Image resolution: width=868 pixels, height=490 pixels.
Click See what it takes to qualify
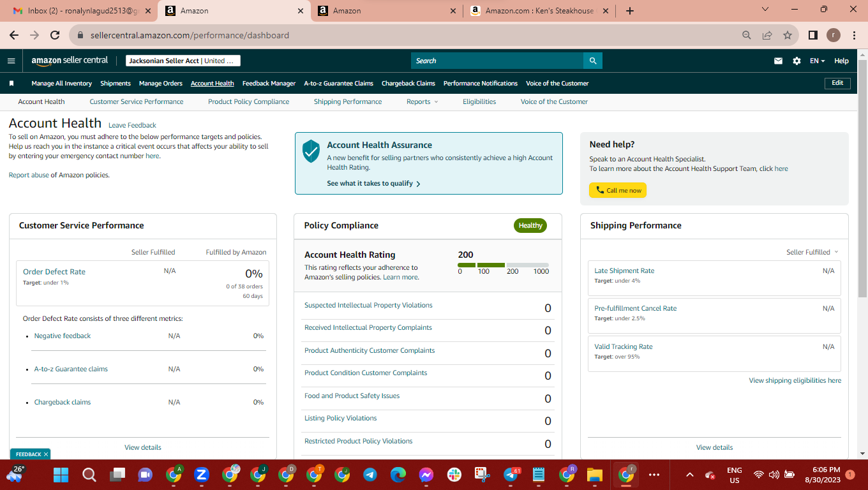(373, 183)
